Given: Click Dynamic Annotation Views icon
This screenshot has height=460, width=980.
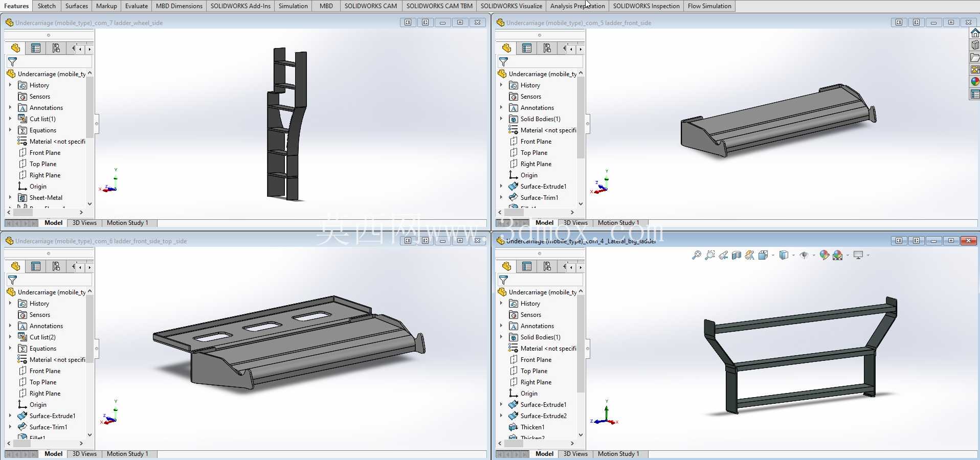Looking at the screenshot, I should [750, 255].
